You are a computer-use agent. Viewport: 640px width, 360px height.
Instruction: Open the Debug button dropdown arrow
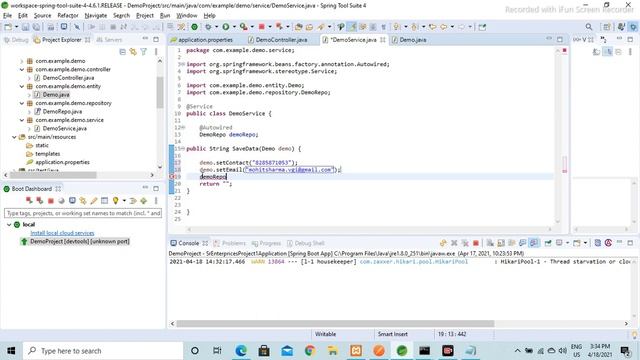(x=216, y=27)
